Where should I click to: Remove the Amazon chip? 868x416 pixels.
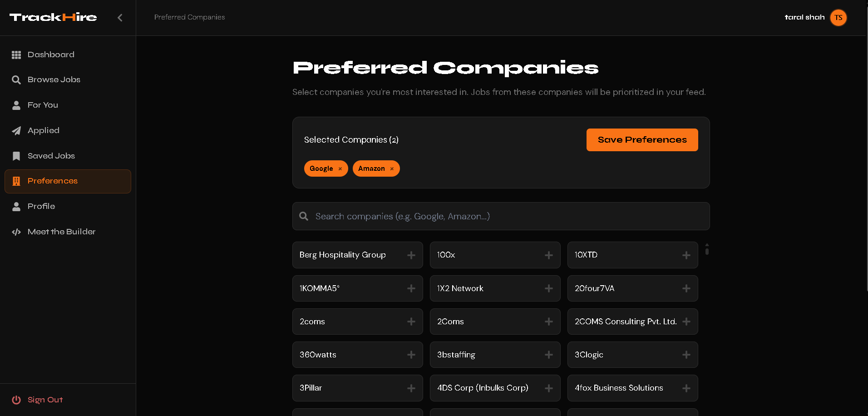click(391, 168)
